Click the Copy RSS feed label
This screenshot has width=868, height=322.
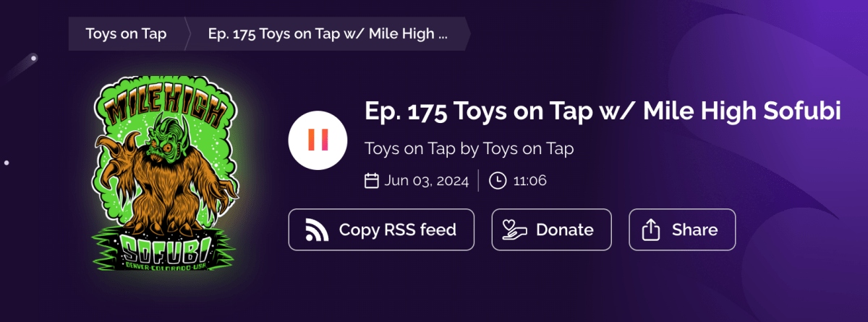(x=398, y=230)
